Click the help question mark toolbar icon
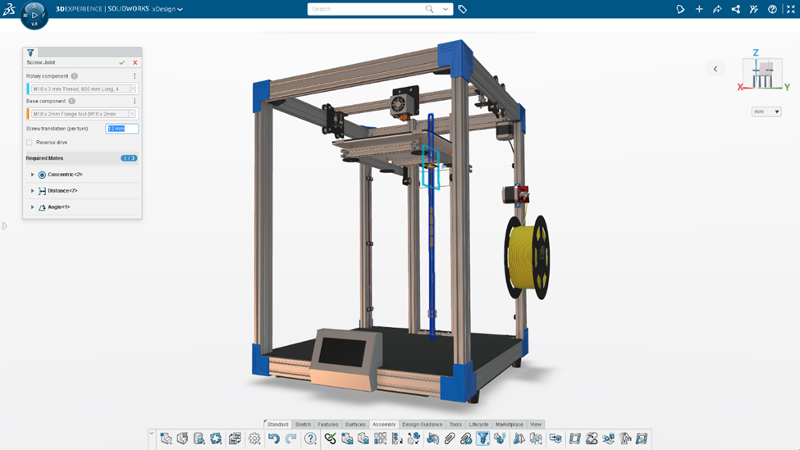Viewport: 800px width, 450px height. click(x=310, y=438)
